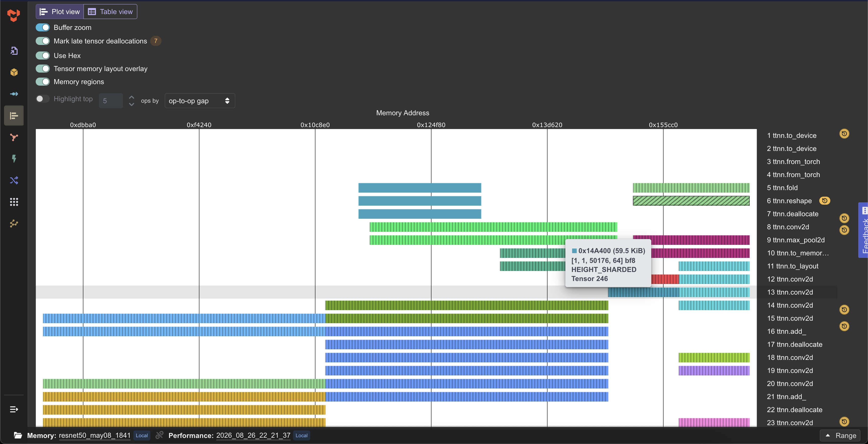
Task: Open the 2026_08_26_22_21_37 performance report link
Action: pos(253,435)
